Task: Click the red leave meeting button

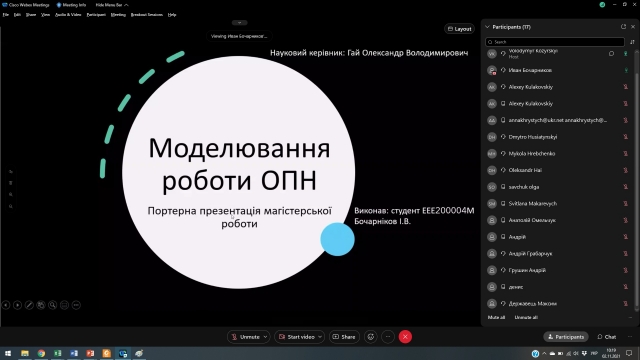Action: pos(405,337)
